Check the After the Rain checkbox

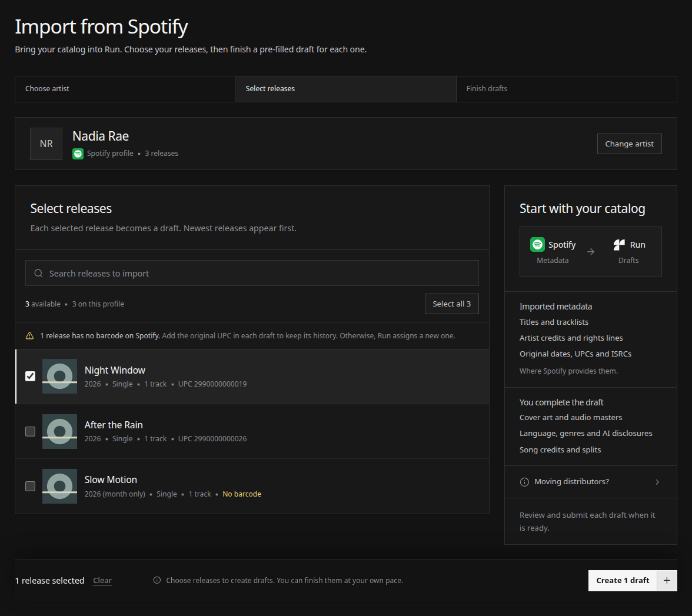coord(30,431)
